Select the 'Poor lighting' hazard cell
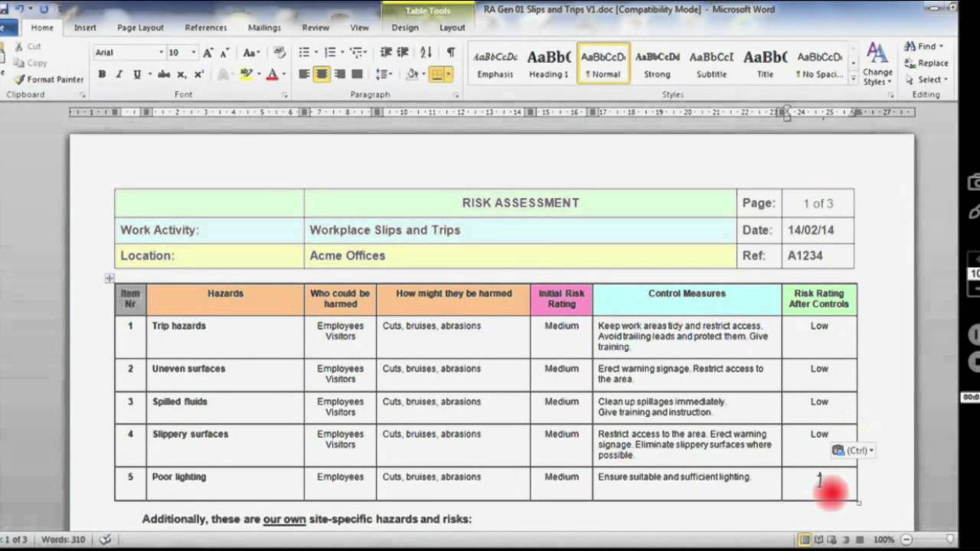The image size is (980, 551). point(225,484)
